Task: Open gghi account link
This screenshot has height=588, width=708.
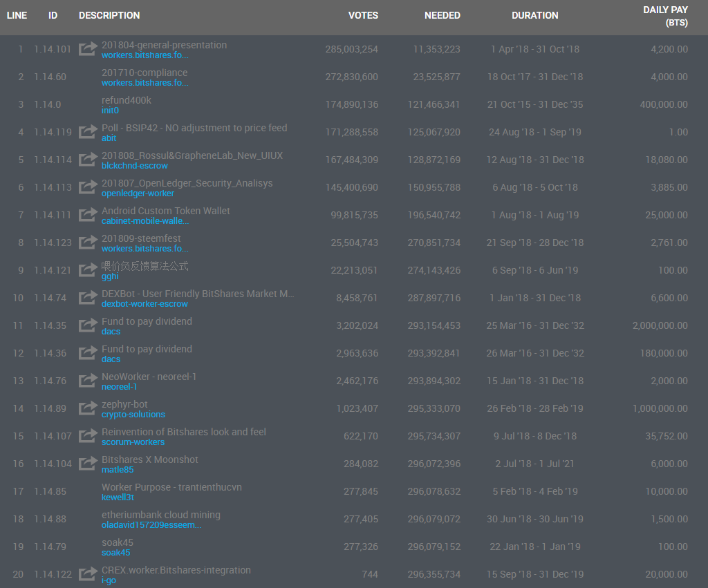Action: point(110,276)
